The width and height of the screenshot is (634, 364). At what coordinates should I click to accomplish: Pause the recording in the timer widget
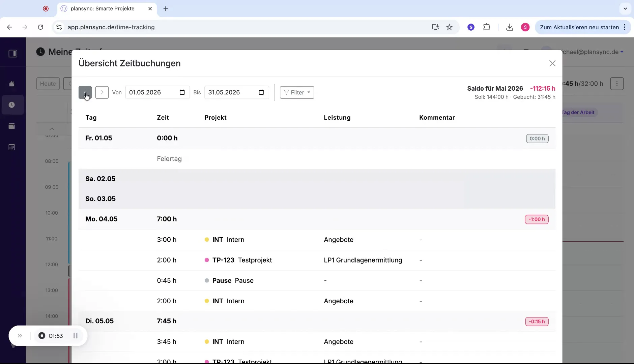coord(76,336)
